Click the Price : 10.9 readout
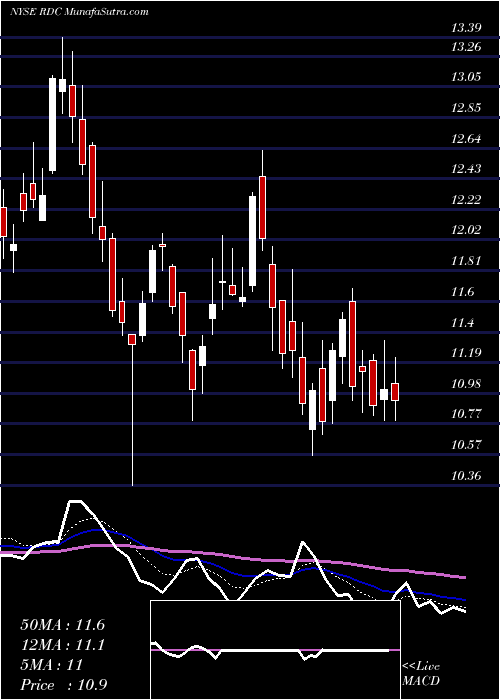The image size is (500, 700). point(63,685)
